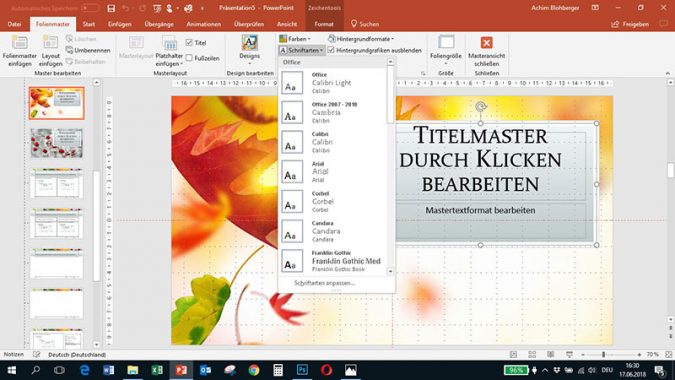Toggle Hintergrundgrafiken ausblenden checkbox

pos(331,50)
